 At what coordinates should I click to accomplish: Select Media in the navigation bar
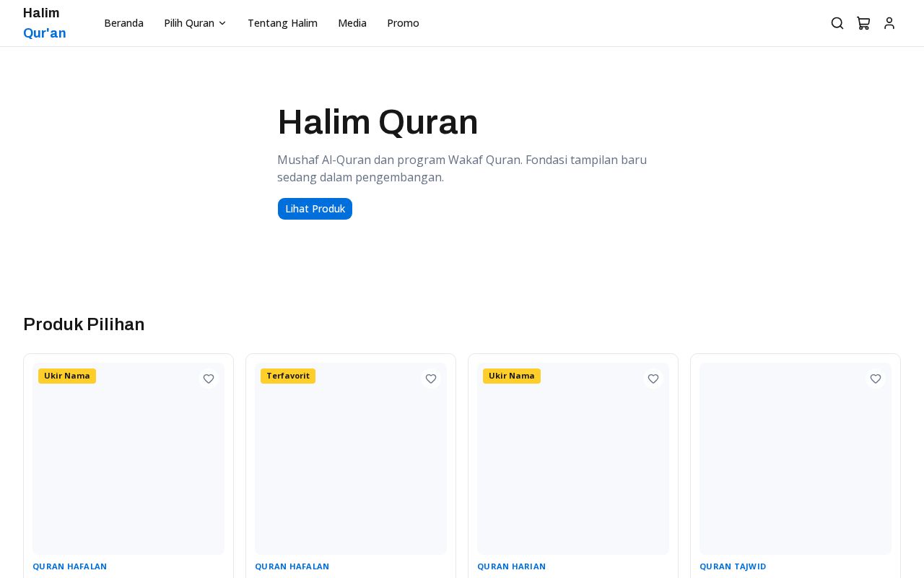352,23
